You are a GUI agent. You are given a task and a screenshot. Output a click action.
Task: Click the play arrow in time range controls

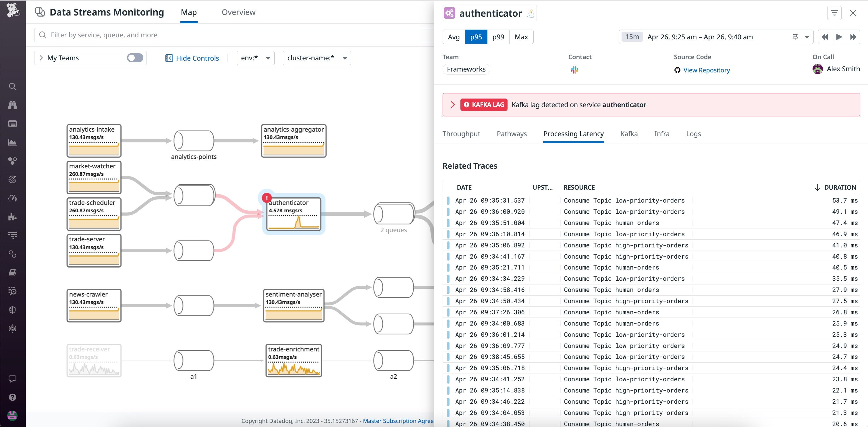pyautogui.click(x=839, y=37)
